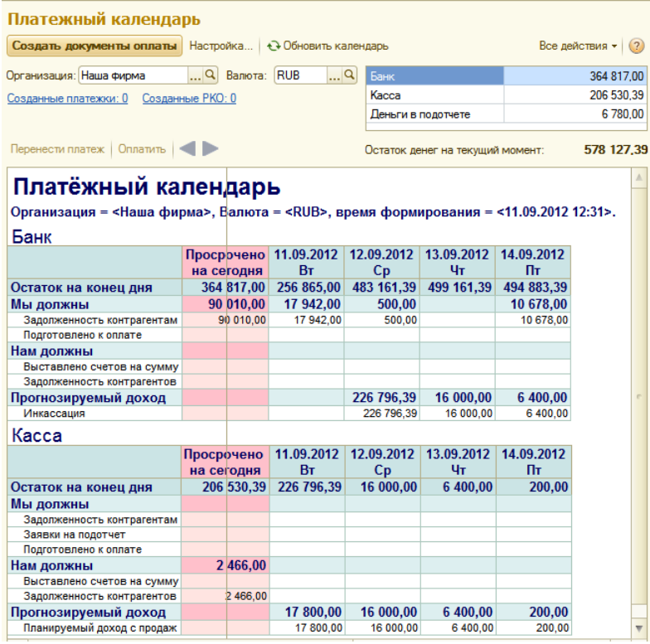Image resolution: width=650 pixels, height=644 pixels.
Task: Click Инкассация cell 226 796,39
Action: (x=381, y=413)
